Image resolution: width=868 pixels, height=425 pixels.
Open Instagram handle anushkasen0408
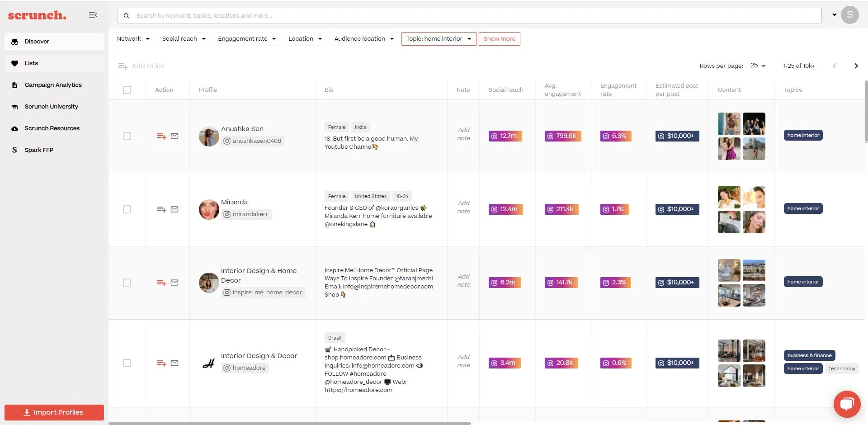252,141
